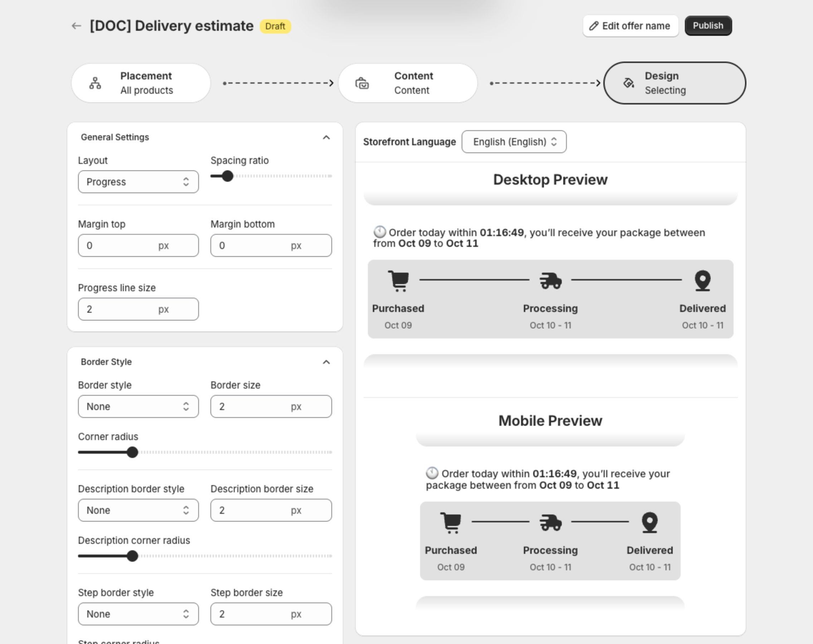Collapse the Border Style section
The image size is (813, 644).
click(327, 362)
